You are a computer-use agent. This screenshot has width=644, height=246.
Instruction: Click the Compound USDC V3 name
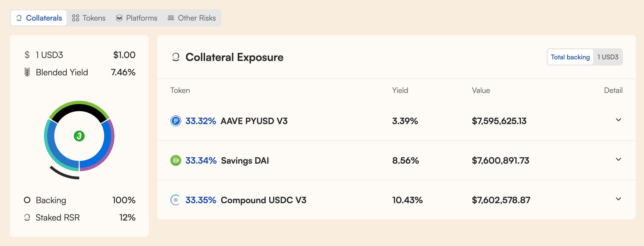tap(263, 200)
